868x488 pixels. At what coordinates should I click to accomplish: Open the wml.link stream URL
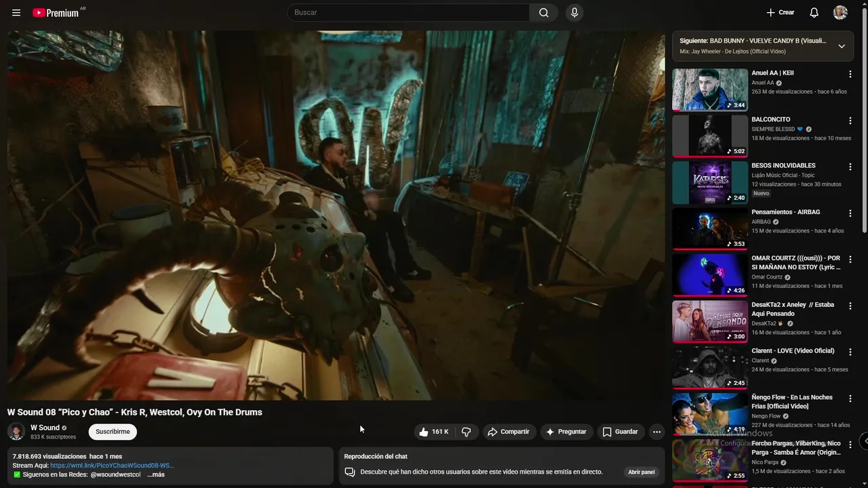click(112, 466)
